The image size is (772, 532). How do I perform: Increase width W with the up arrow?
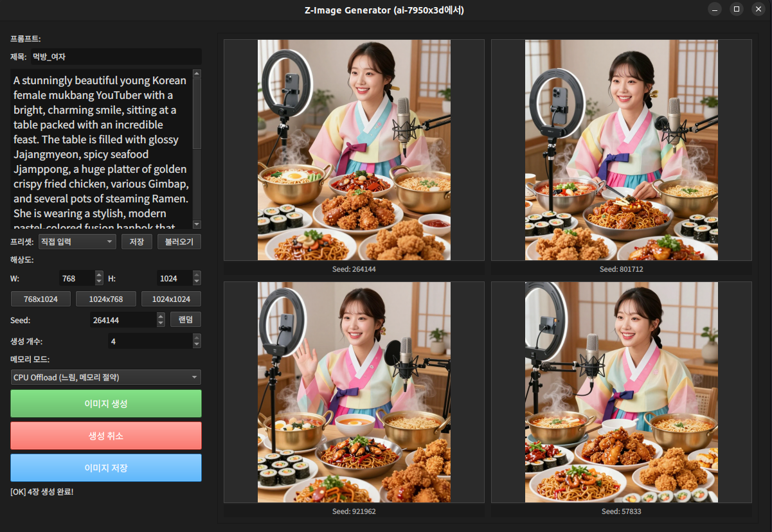pos(99,275)
